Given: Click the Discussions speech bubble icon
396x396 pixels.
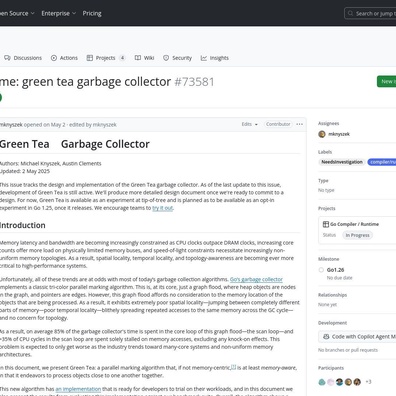Looking at the screenshot, I should click(x=7, y=58).
